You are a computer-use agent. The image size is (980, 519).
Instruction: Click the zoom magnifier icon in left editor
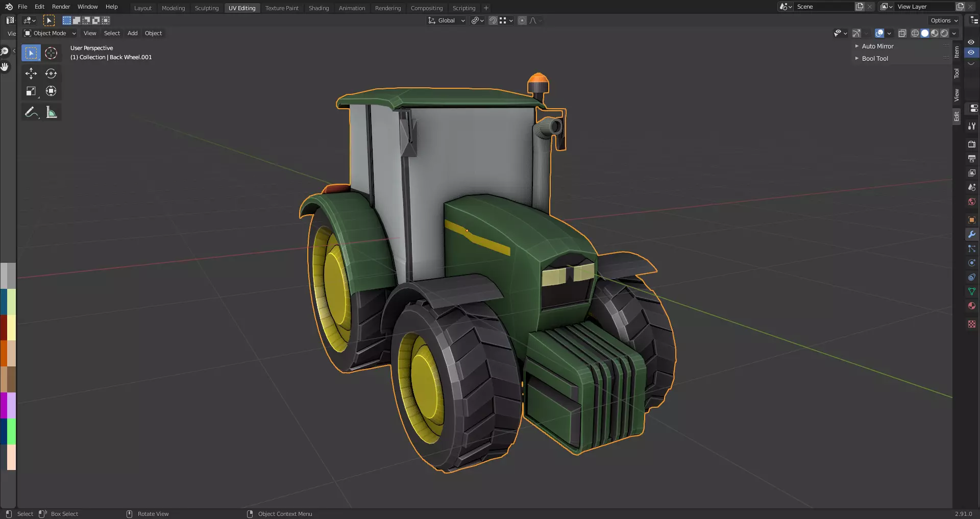(x=5, y=51)
